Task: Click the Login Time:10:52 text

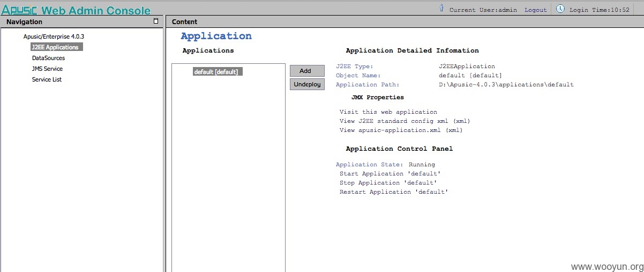Action: [x=600, y=10]
